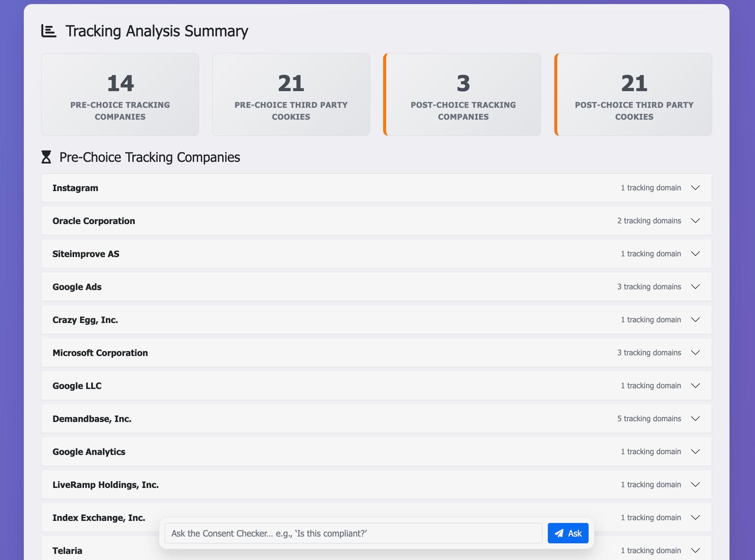The image size is (755, 560).
Task: Expand the Siteimprove AS chevron
Action: click(695, 254)
